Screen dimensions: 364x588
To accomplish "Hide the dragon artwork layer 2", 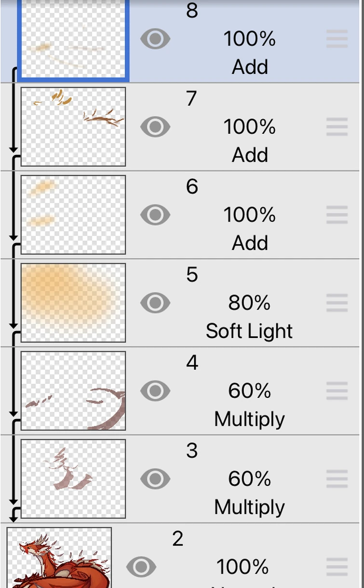I will pyautogui.click(x=141, y=567).
